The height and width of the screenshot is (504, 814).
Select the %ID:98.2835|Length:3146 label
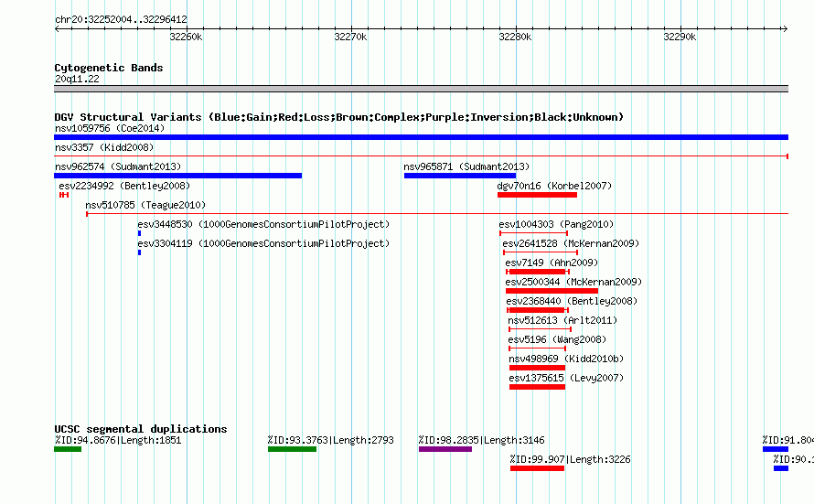(482, 440)
